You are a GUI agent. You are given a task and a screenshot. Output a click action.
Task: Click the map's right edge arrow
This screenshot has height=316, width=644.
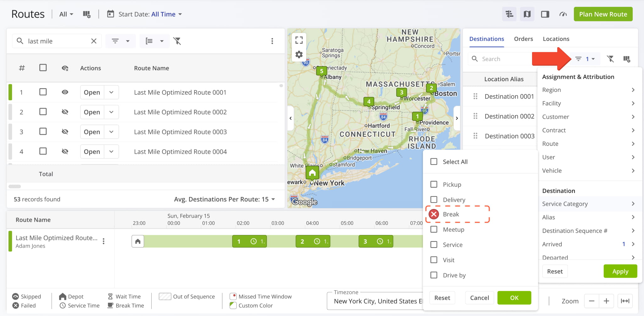457,118
